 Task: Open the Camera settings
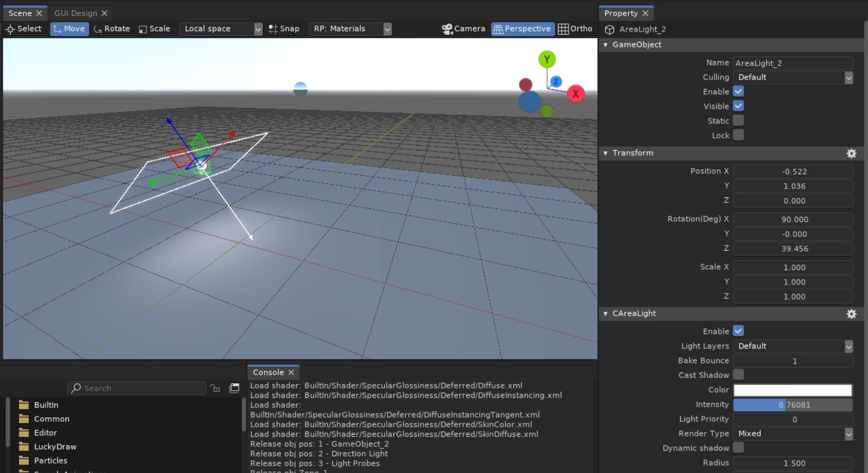click(x=463, y=29)
